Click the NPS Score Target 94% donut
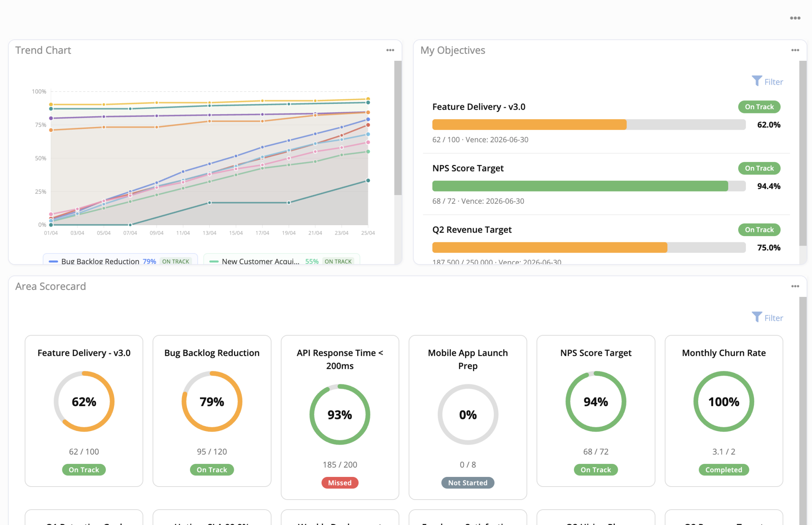812x525 pixels. [x=595, y=402]
